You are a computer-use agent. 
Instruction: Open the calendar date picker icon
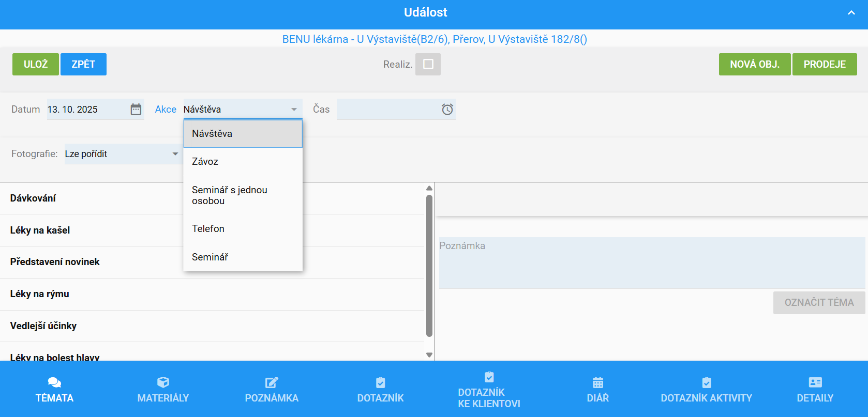coord(136,110)
